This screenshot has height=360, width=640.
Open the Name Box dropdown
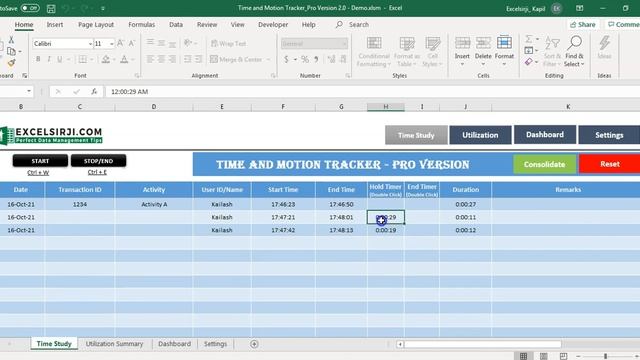tap(29, 91)
